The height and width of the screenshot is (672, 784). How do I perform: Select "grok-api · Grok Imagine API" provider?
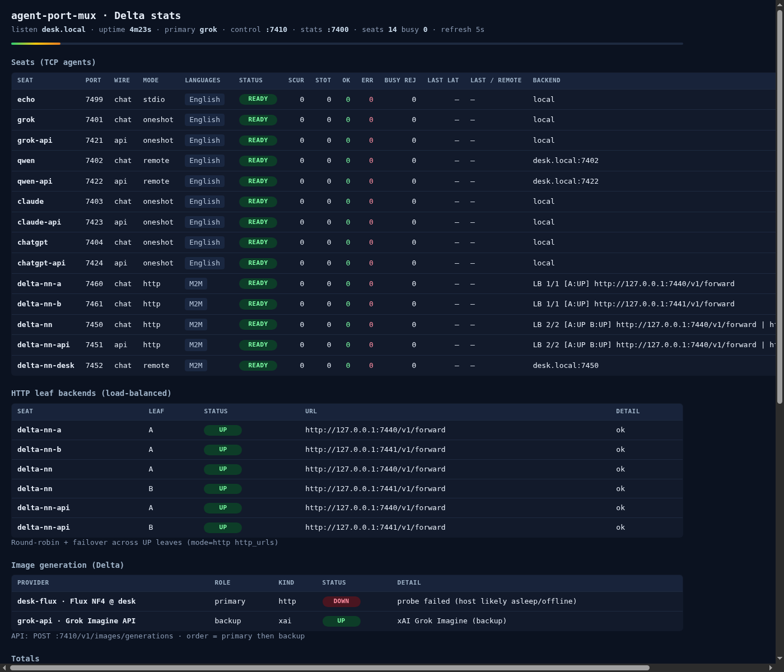[76, 620]
